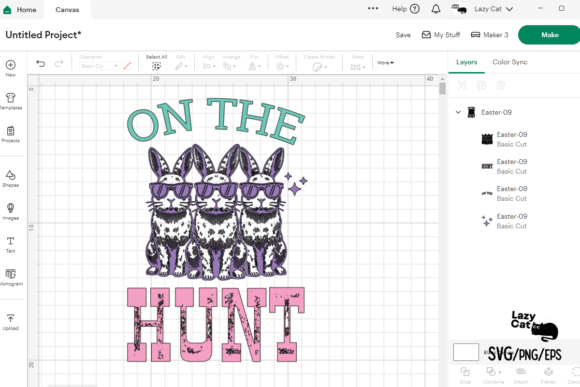Click the Redo arrow
Viewport: 580px width, 387px height.
(59, 64)
